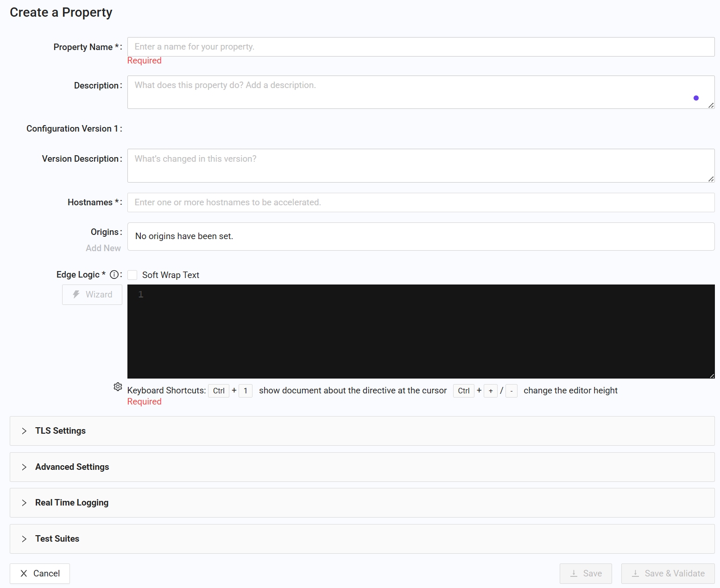Focus the Property Name input field

[x=420, y=47]
